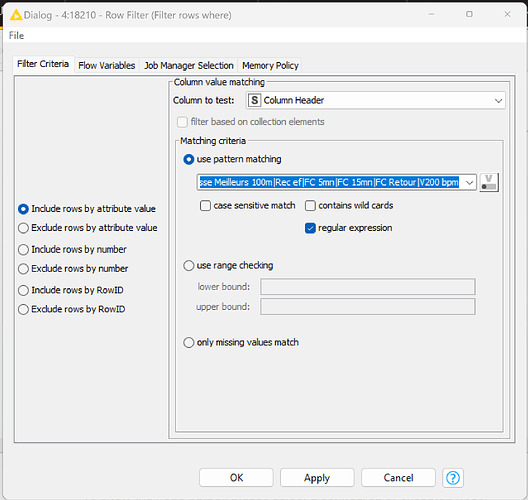Maximize the Row Filter dialog window
Viewport: 528px width, 500px height.
(x=469, y=14)
